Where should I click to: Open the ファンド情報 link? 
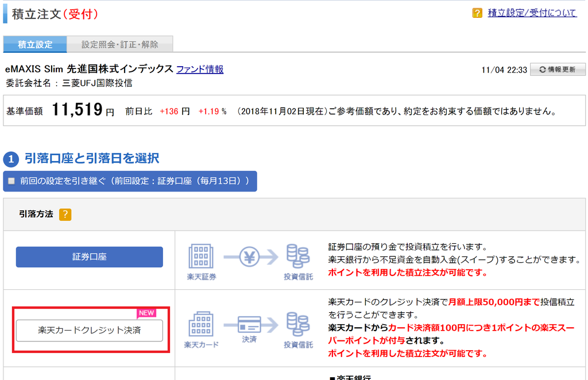(200, 70)
